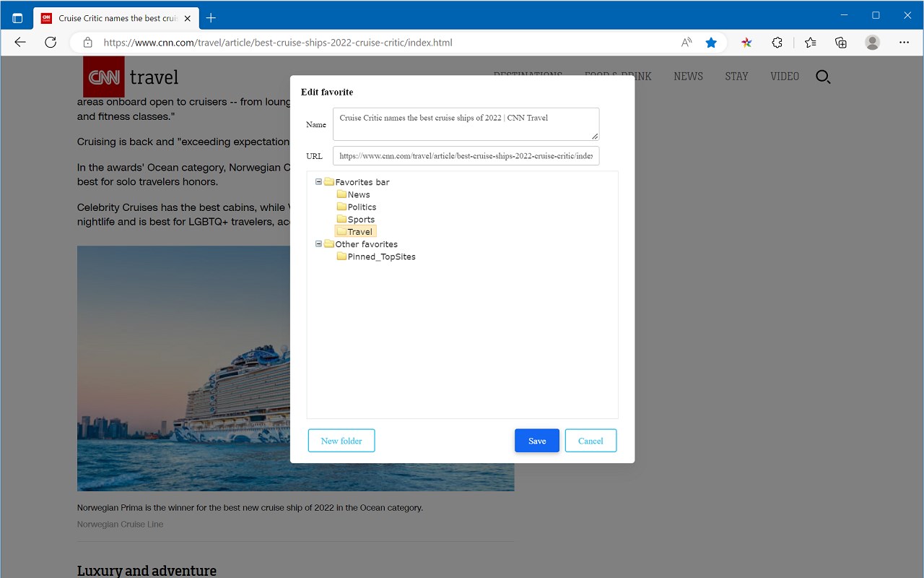This screenshot has height=578, width=924.
Task: Open the Favorites list icon
Action: click(811, 43)
